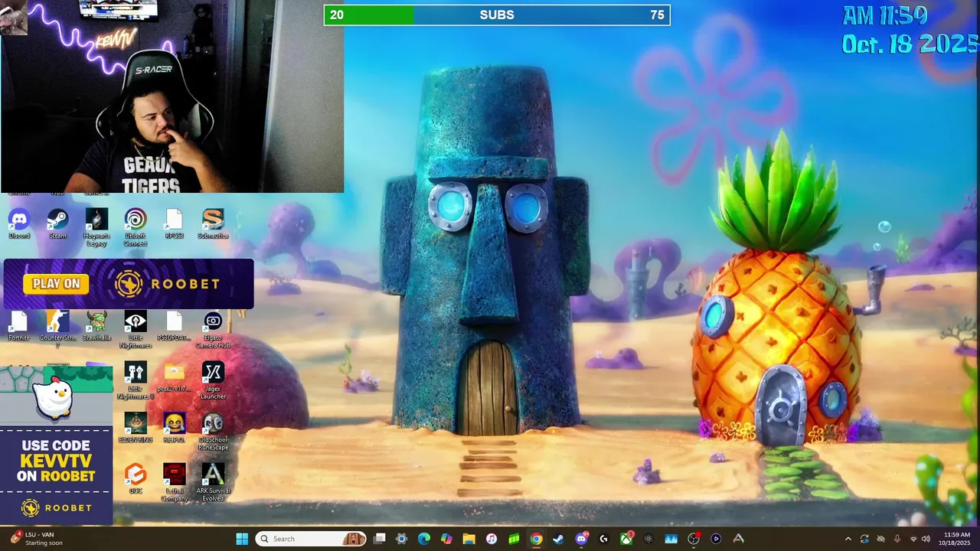This screenshot has width=980, height=551.
Task: Select the Fortnite desktop shortcut
Action: [19, 326]
